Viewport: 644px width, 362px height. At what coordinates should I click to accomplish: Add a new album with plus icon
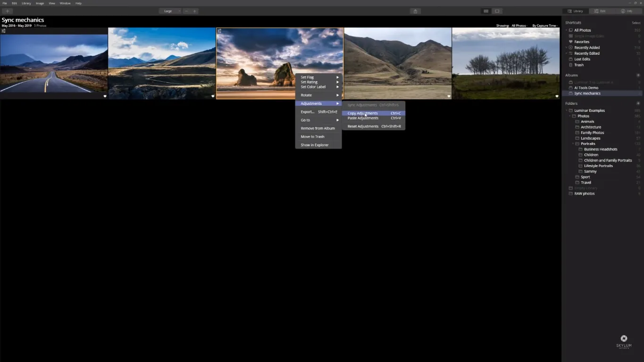pyautogui.click(x=638, y=76)
